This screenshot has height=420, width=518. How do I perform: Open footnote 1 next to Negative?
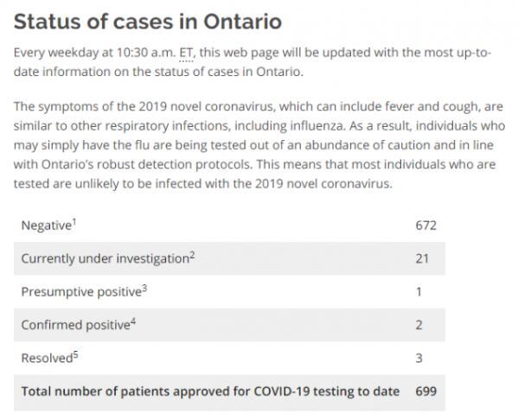tap(74, 221)
